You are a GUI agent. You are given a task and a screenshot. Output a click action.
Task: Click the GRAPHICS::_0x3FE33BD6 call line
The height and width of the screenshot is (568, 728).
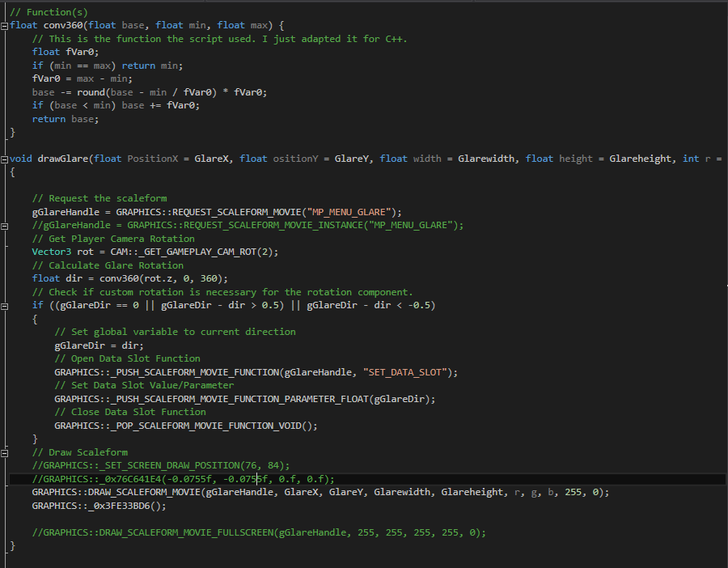pos(99,506)
